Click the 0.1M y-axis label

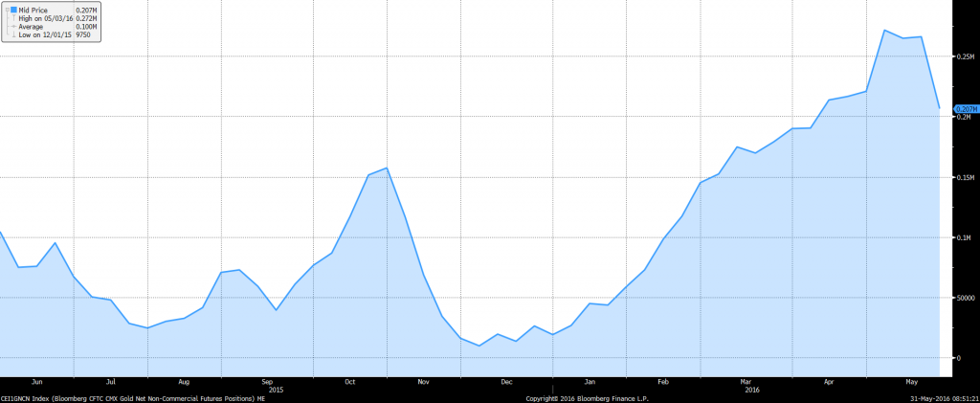click(x=964, y=238)
